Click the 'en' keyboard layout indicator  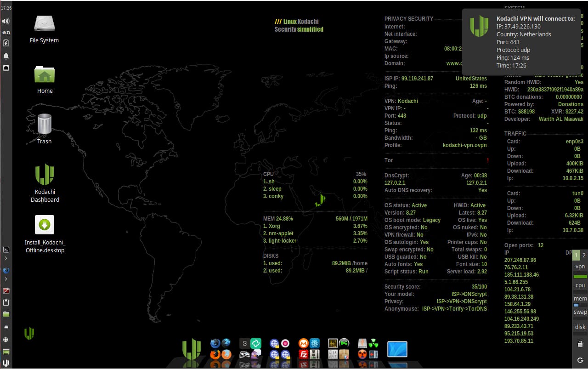(x=6, y=32)
